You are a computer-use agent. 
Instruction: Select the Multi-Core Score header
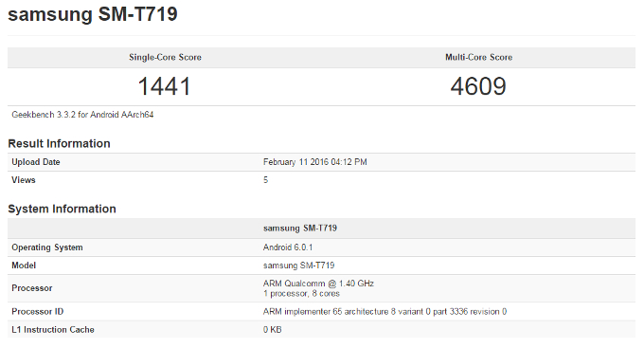[x=479, y=57]
